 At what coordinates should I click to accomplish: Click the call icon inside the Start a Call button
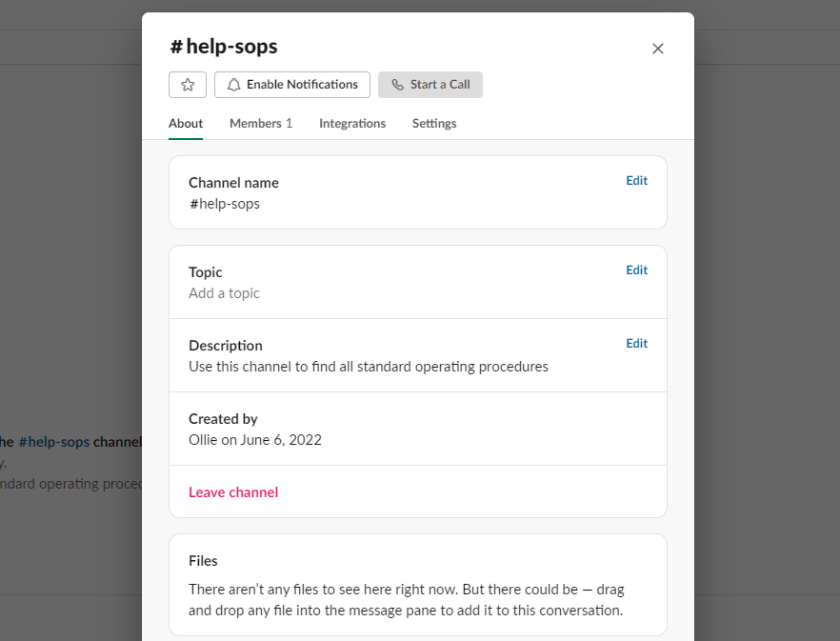397,84
